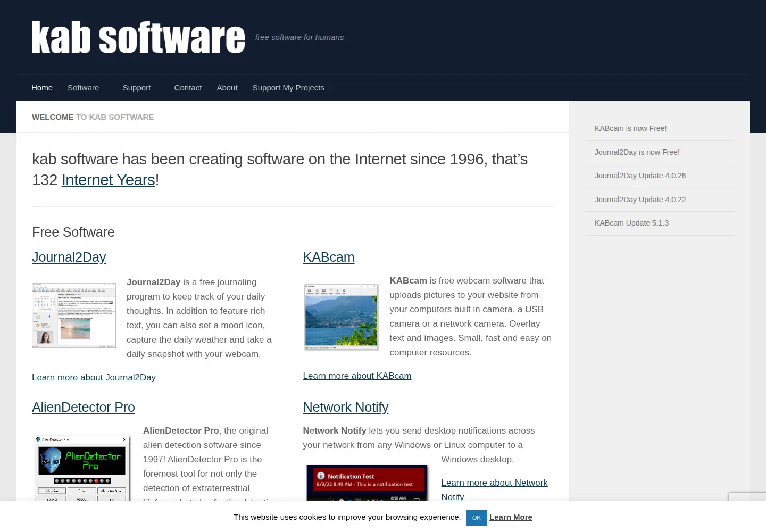Screen dimensions: 766x532
Task: Open Journal2Day Update 4.0.22 post
Action: pos(640,199)
